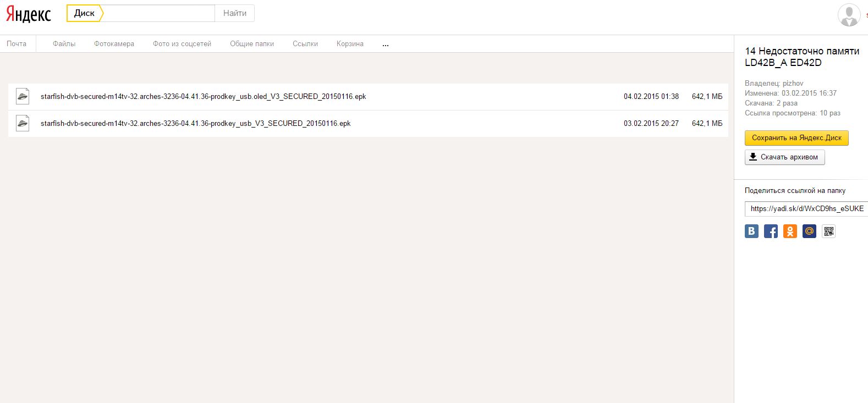Click the Yandex logo
This screenshot has height=403, width=868.
coord(29,14)
